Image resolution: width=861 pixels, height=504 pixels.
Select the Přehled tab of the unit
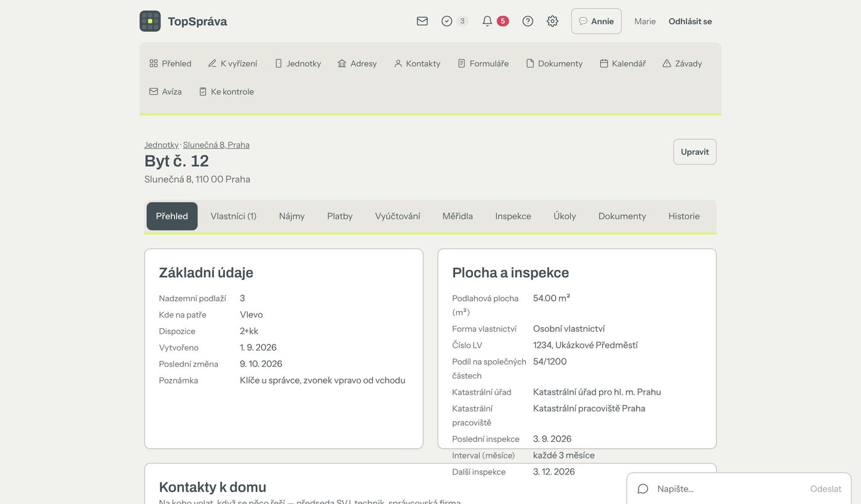click(172, 216)
